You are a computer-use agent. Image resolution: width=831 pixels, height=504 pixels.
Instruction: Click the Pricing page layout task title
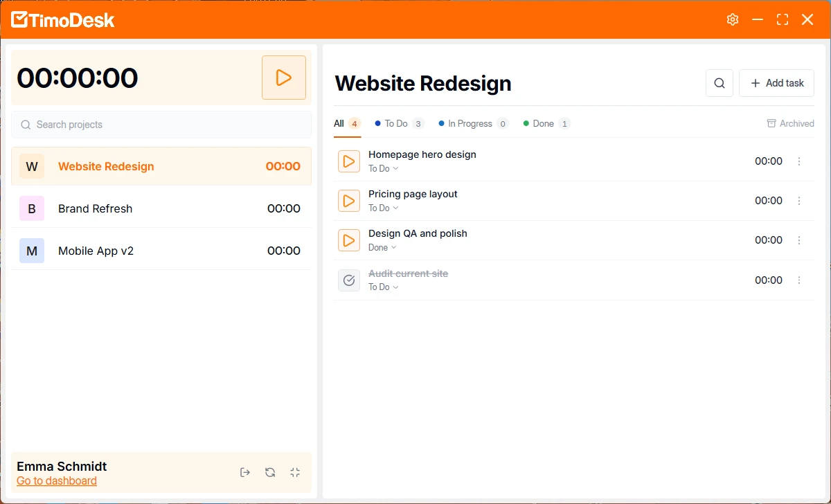(x=413, y=194)
